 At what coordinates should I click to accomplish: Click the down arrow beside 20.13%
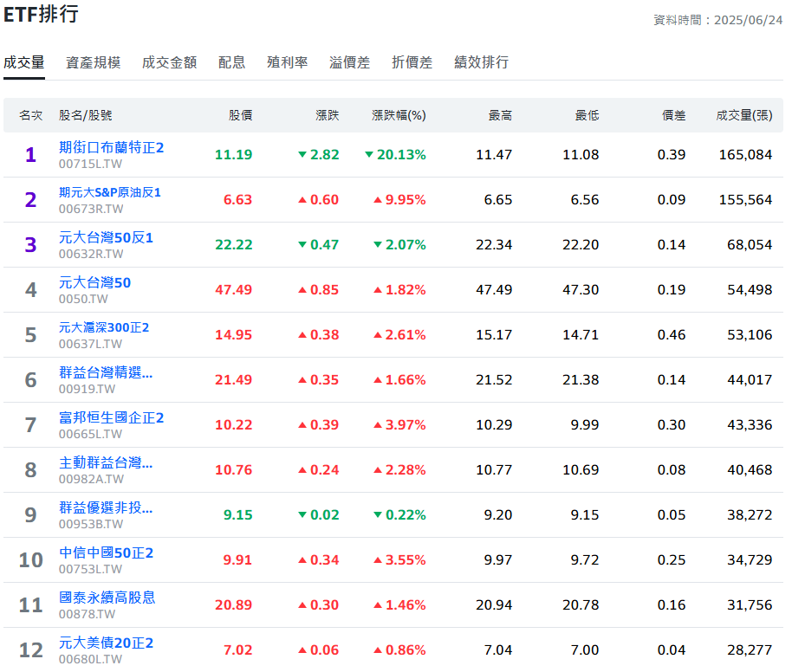coord(369,154)
